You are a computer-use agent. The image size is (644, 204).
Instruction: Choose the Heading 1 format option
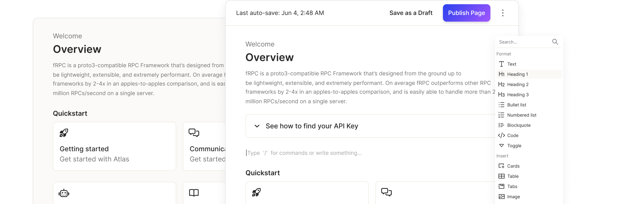pos(529,74)
